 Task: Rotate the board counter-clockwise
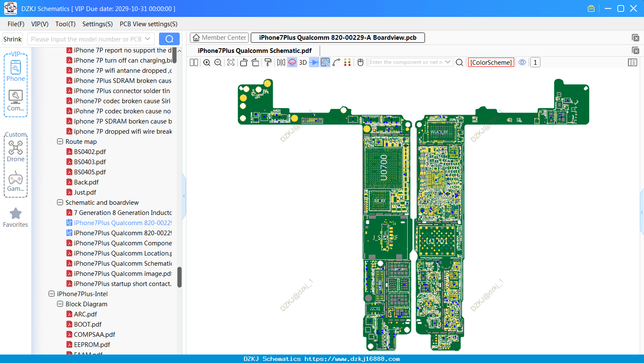click(244, 62)
